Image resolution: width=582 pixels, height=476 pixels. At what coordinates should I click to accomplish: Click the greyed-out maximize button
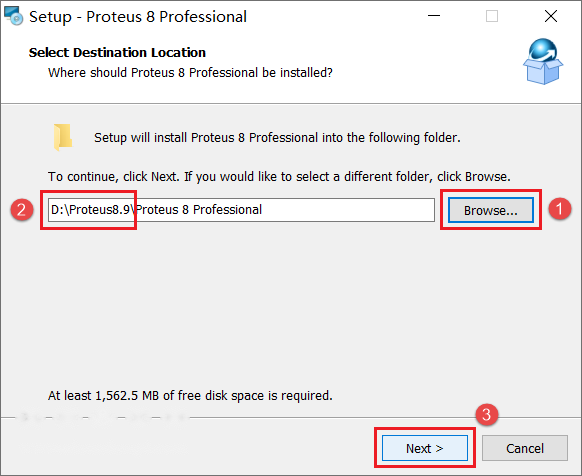click(492, 16)
